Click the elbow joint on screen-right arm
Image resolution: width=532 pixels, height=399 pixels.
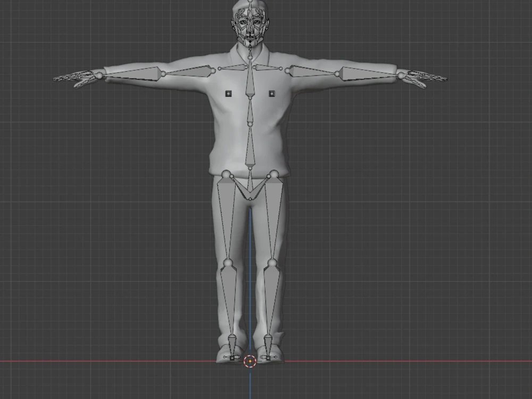(338, 73)
